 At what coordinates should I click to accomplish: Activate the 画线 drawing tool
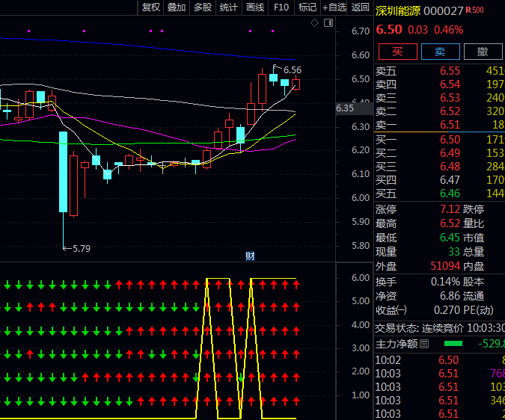(255, 7)
